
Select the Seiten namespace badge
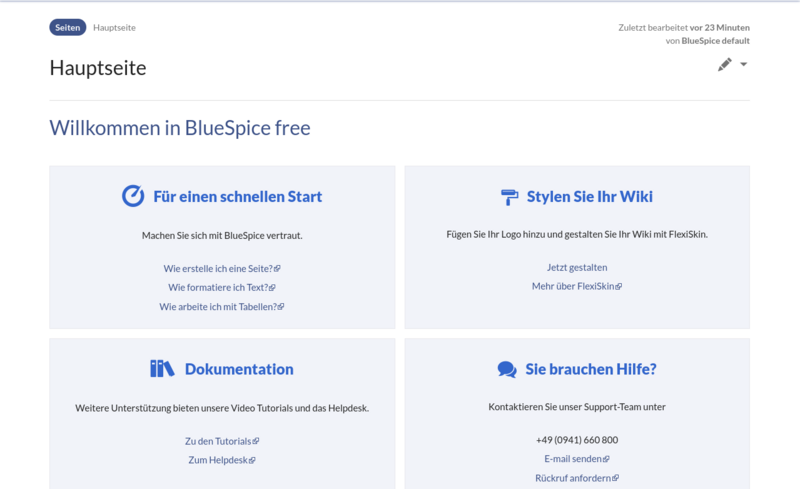(x=67, y=27)
